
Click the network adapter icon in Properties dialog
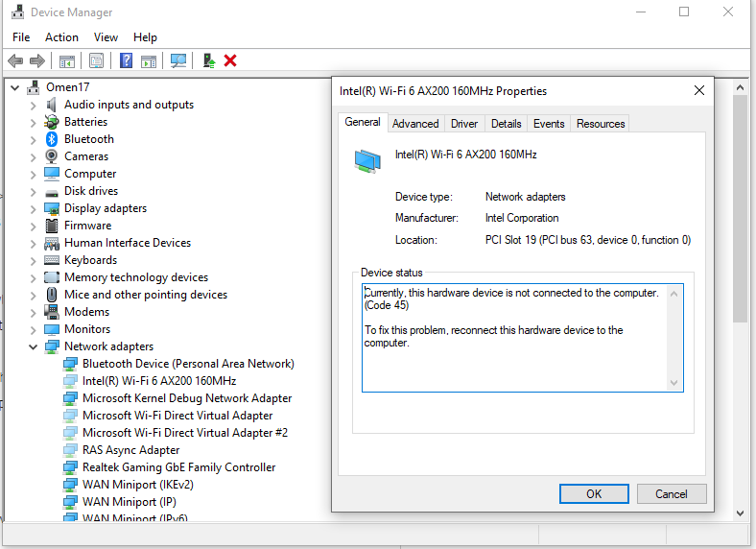367,161
